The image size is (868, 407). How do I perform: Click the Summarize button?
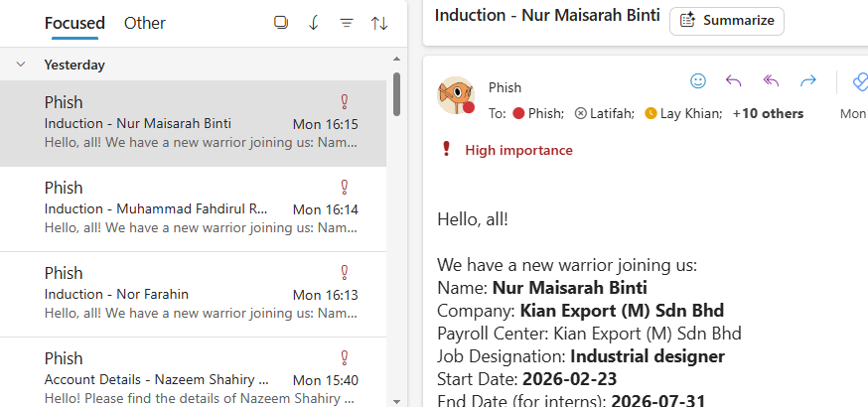(x=727, y=21)
